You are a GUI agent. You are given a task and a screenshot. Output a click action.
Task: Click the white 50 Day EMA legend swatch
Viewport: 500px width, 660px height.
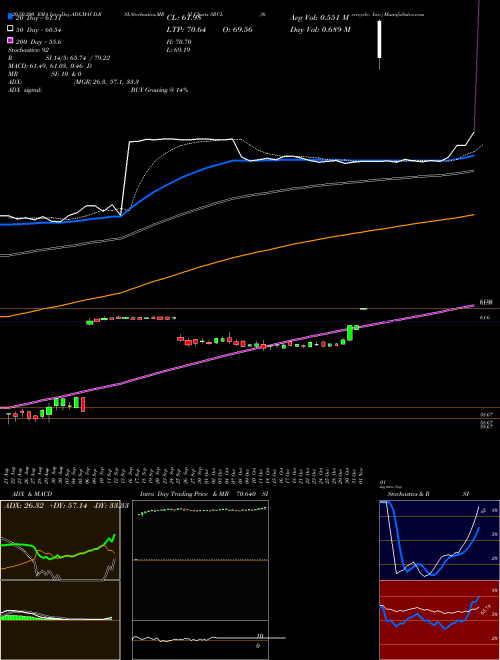[x=10, y=29]
